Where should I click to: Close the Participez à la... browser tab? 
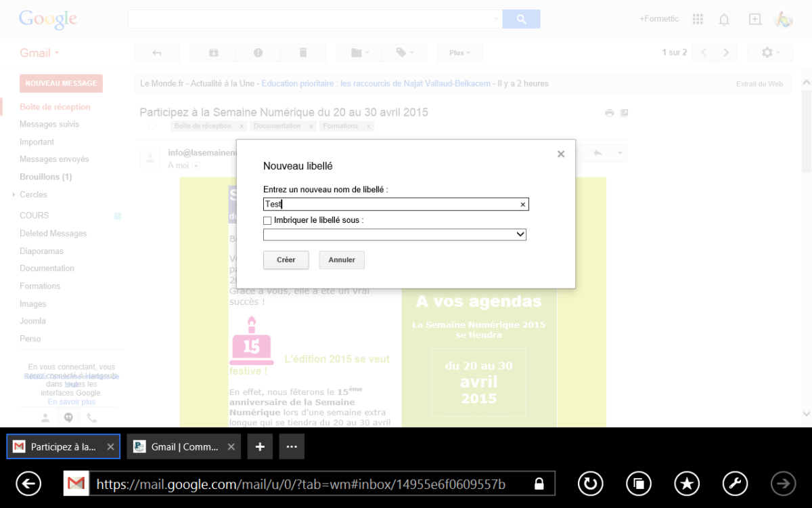pyautogui.click(x=110, y=447)
